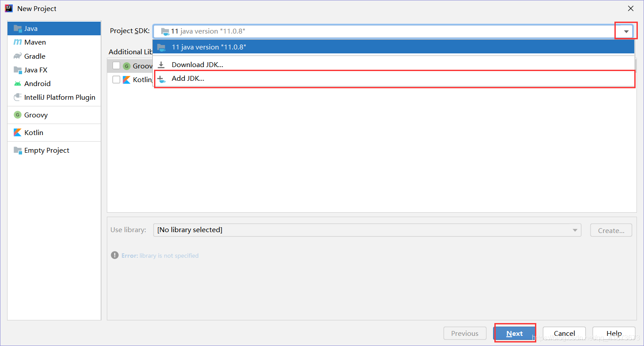
Task: Open Help for this dialog
Action: click(614, 334)
